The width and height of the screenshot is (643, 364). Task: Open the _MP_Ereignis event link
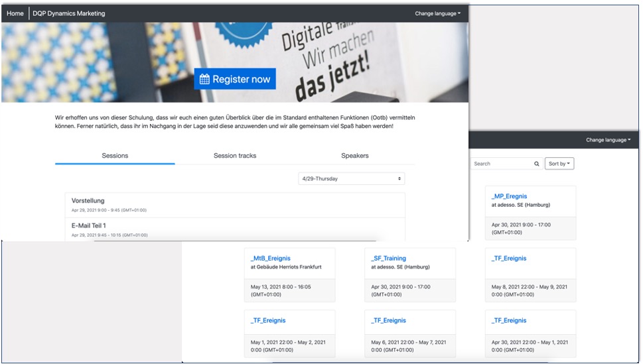pyautogui.click(x=509, y=196)
